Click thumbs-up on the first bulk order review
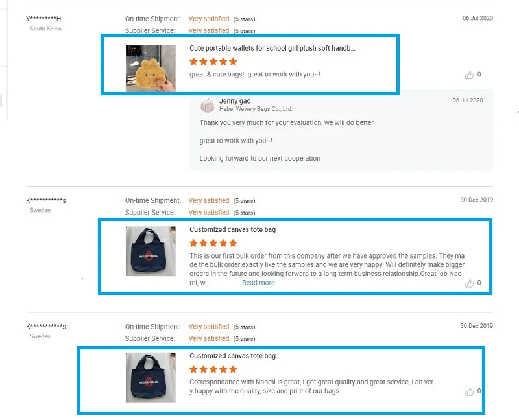519x420 pixels. [x=469, y=283]
